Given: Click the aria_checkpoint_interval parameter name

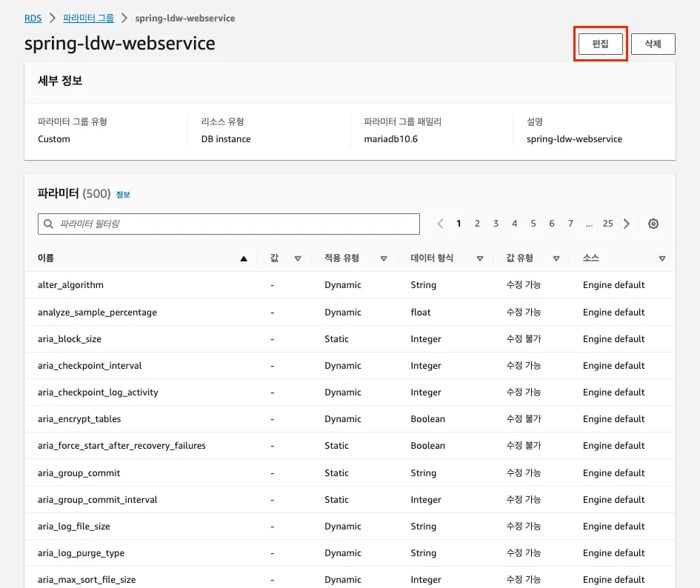Looking at the screenshot, I should (90, 366).
